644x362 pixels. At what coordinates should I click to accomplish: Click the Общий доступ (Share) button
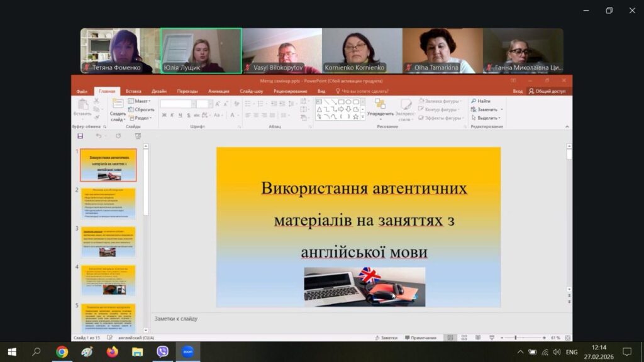click(547, 91)
